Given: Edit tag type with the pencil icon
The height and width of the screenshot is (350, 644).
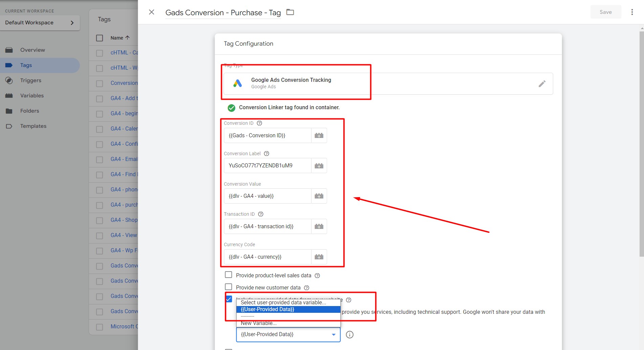Looking at the screenshot, I should click(x=542, y=84).
